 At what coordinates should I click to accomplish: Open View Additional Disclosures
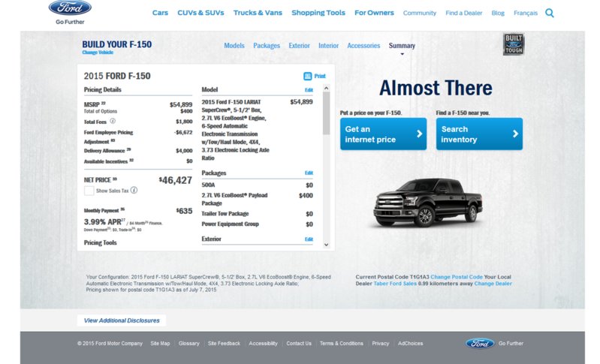122,320
